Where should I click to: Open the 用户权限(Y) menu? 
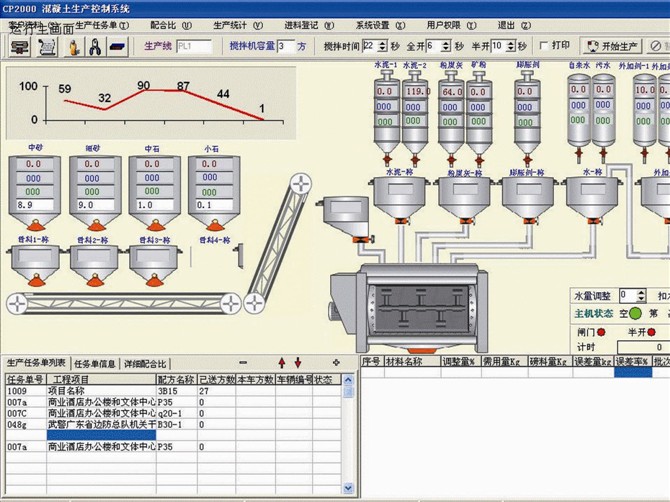451,26
